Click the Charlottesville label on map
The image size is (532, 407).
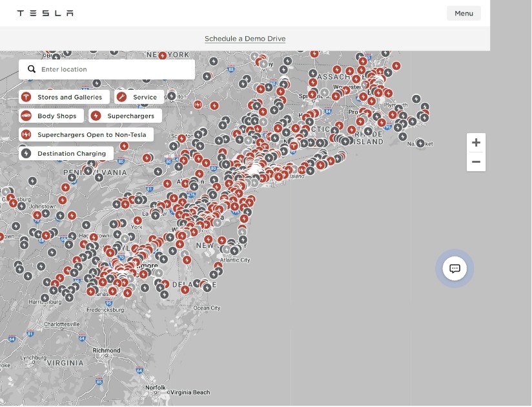tap(62, 324)
